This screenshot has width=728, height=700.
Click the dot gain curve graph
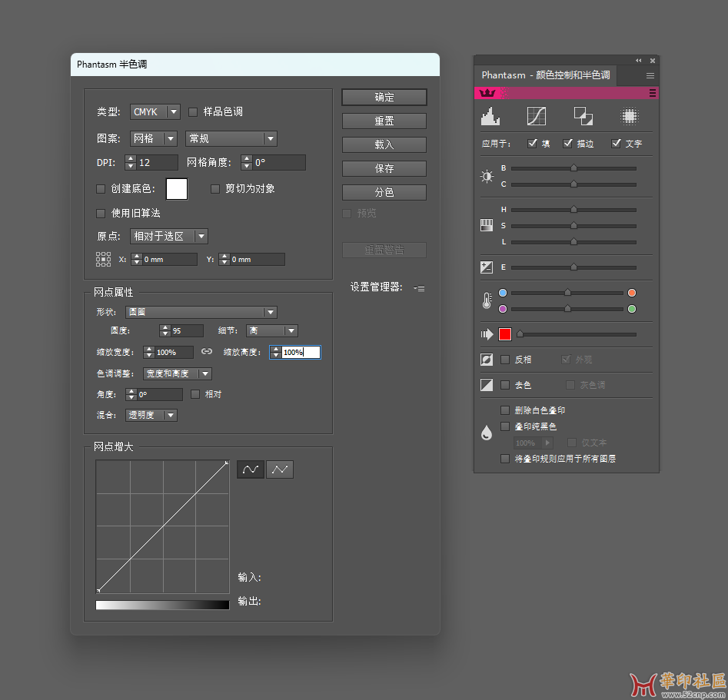[x=162, y=526]
